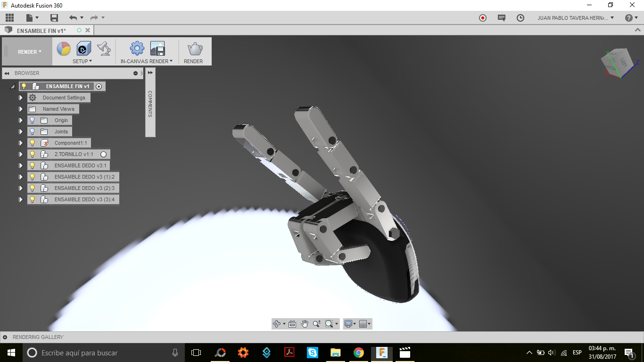
Task: Toggle Joints visibility light bulb
Action: point(32,132)
